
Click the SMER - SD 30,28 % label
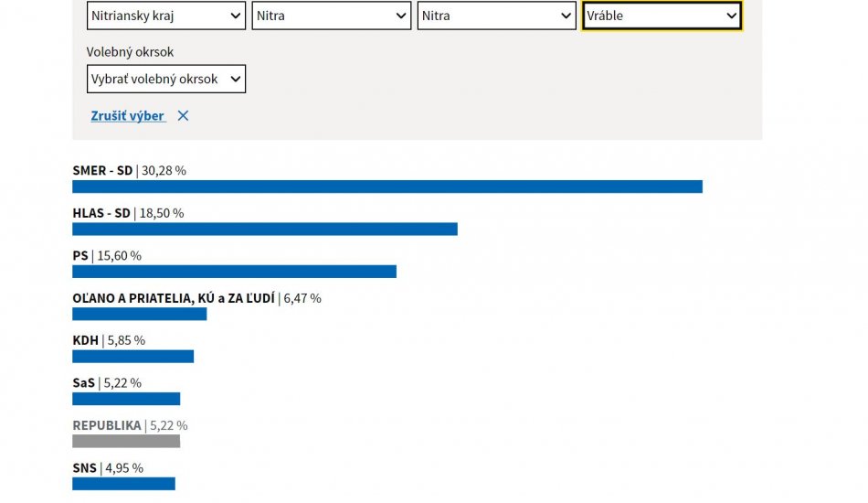click(129, 171)
